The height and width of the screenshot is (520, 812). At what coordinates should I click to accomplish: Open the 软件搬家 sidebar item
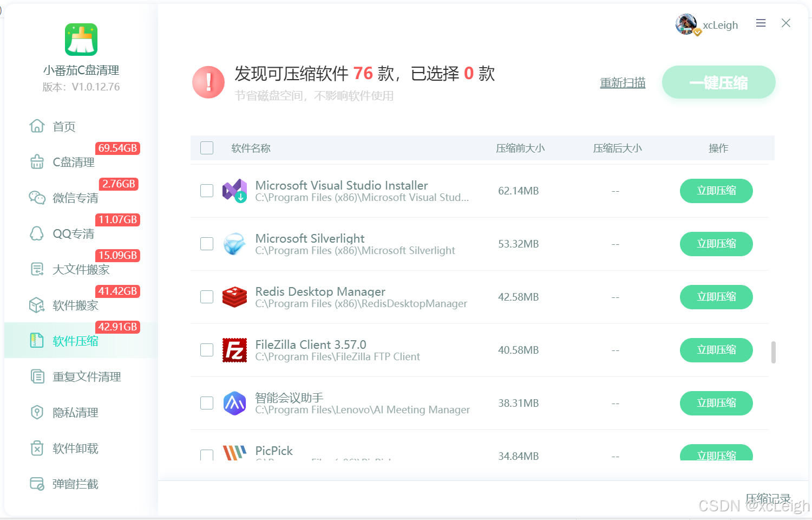81,305
